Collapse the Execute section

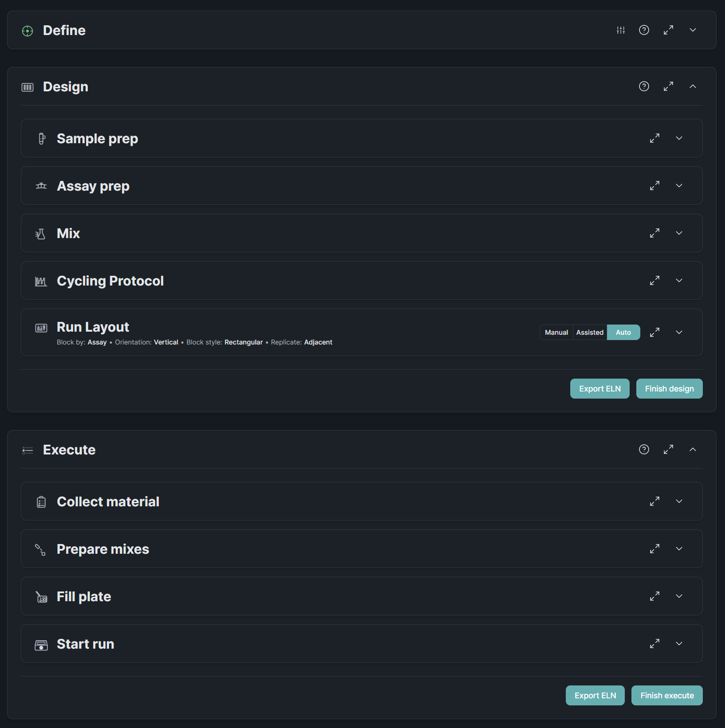coord(693,450)
